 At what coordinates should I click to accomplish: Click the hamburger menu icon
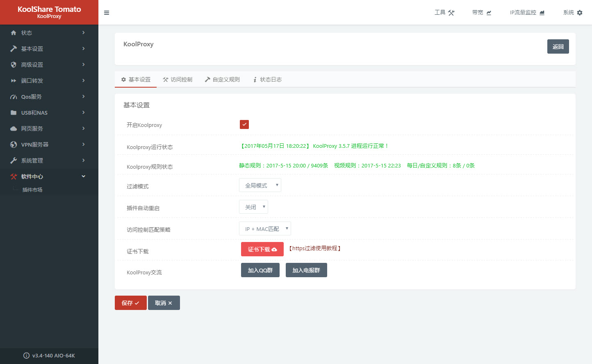coord(107,13)
